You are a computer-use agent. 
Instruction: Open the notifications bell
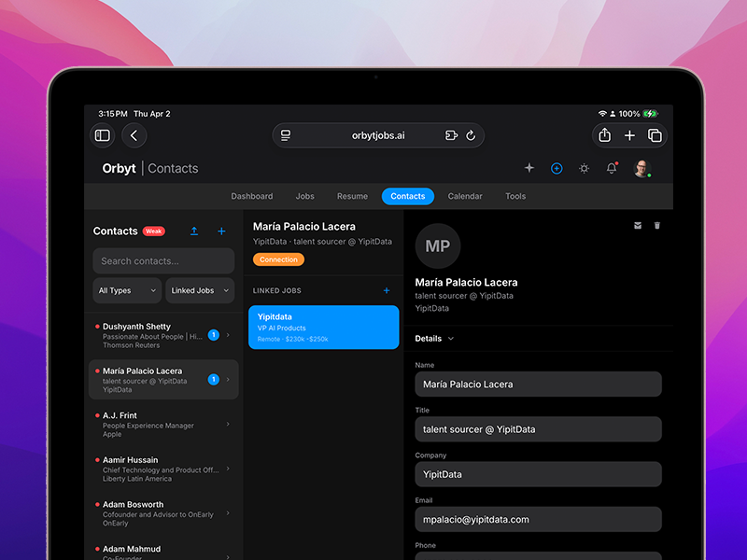pos(612,168)
